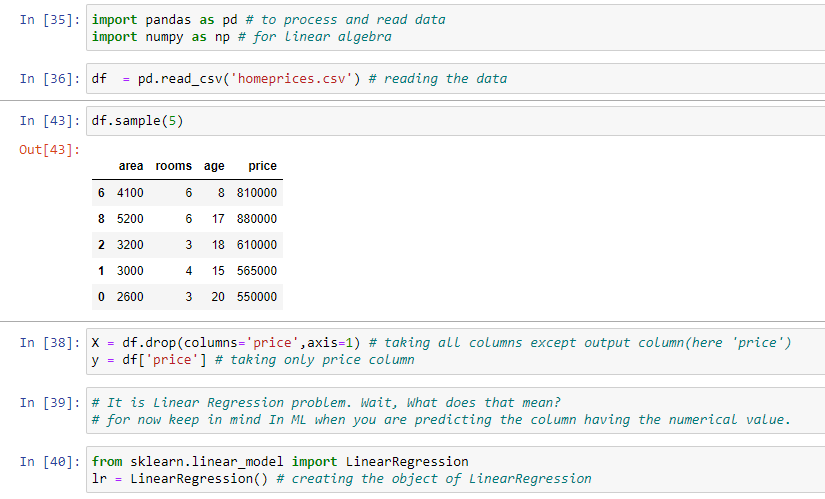Click the age value 15
Viewport: 825px width, 499px height.
218,271
